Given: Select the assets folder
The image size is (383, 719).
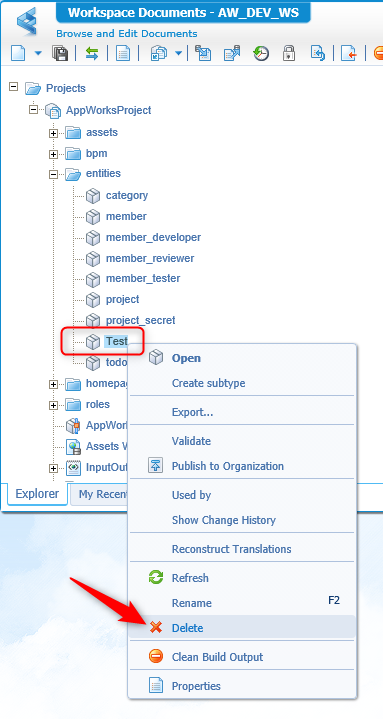Looking at the screenshot, I should click(102, 132).
